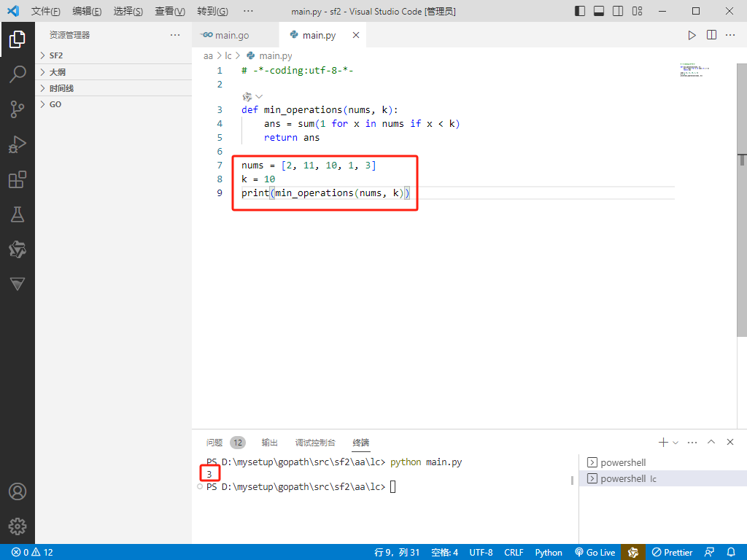This screenshot has height=560, width=747.
Task: Open the Testing flask view
Action: click(x=18, y=214)
